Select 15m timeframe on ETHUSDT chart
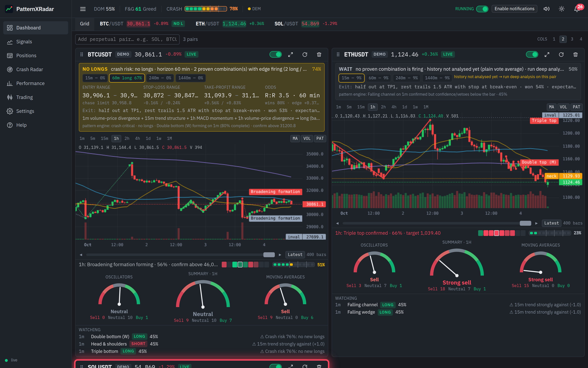588x368 pixels. (x=361, y=107)
